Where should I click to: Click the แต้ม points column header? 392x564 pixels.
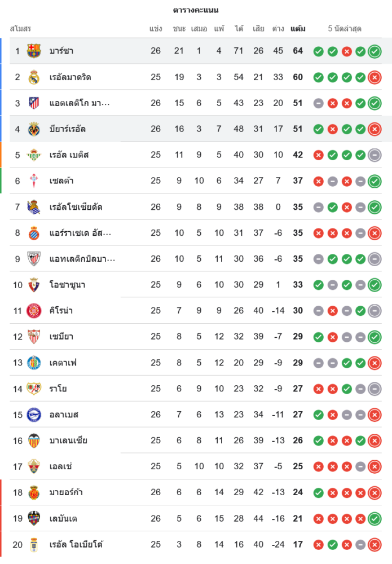298,28
